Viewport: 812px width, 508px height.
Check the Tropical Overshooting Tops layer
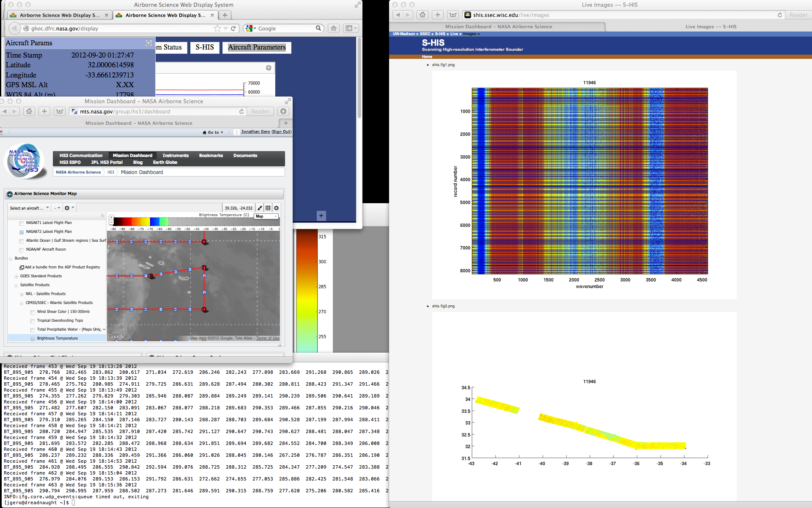[33, 321]
